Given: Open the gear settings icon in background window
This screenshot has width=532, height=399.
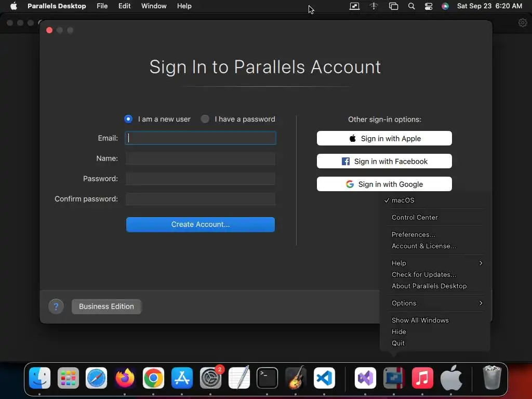Looking at the screenshot, I should (523, 23).
